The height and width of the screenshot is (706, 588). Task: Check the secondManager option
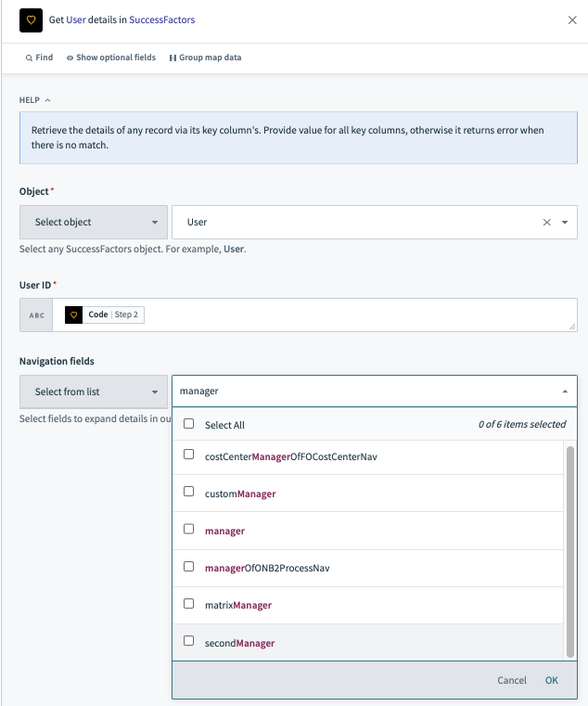tap(189, 641)
